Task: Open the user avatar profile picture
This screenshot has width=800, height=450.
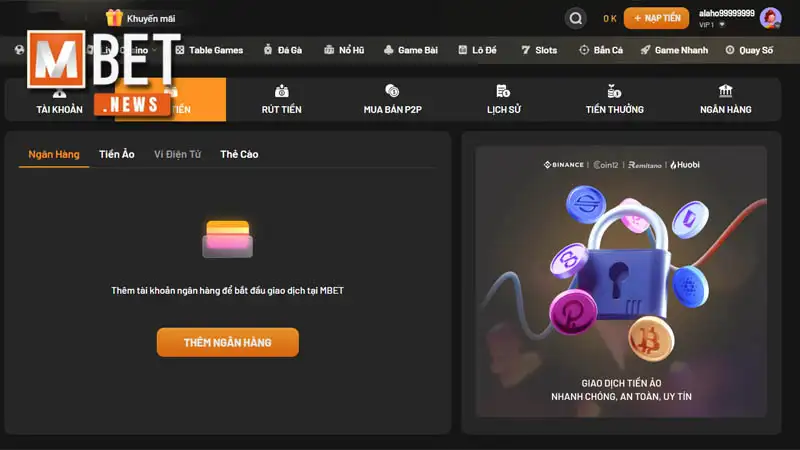Action: pyautogui.click(x=770, y=18)
